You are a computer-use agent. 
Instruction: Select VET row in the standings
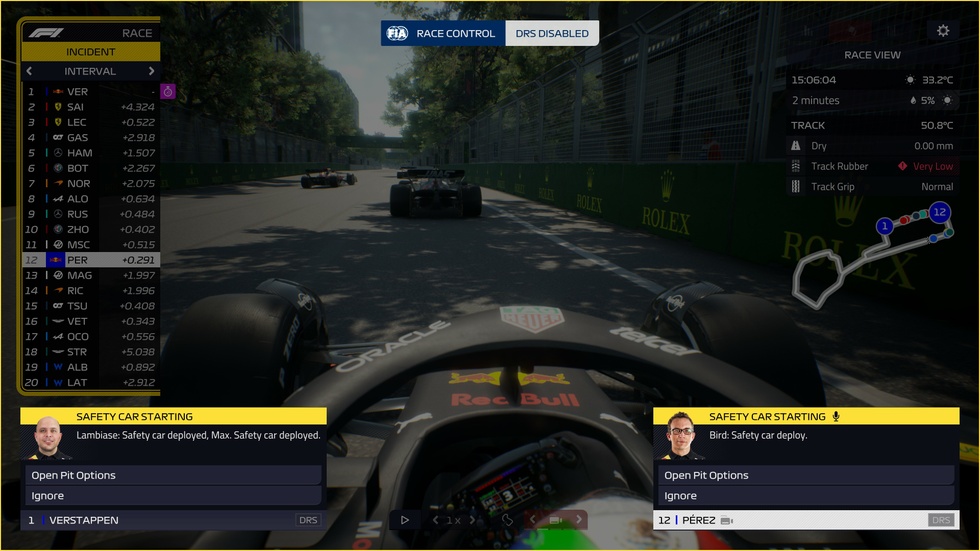click(x=91, y=321)
